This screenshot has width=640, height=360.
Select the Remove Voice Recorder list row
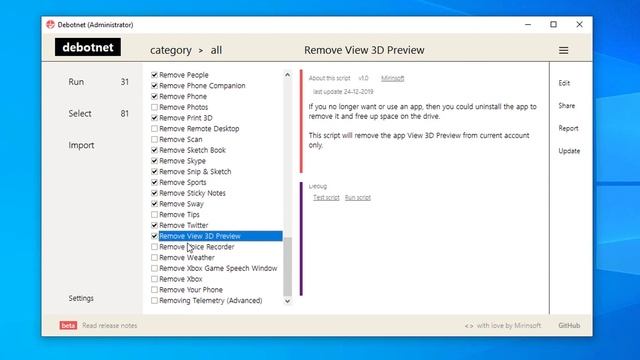point(197,247)
